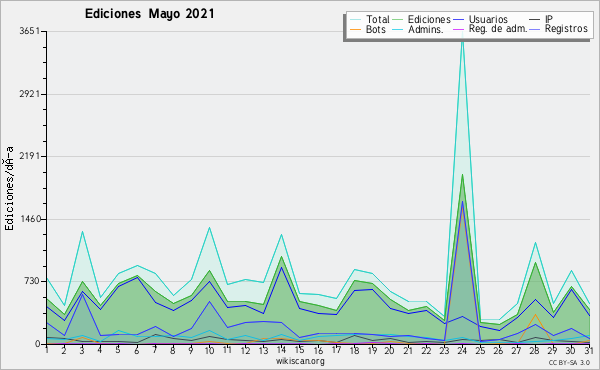Viewport: 600px width, 370px height.
Task: Click the Total legend color line
Action: [355, 20]
